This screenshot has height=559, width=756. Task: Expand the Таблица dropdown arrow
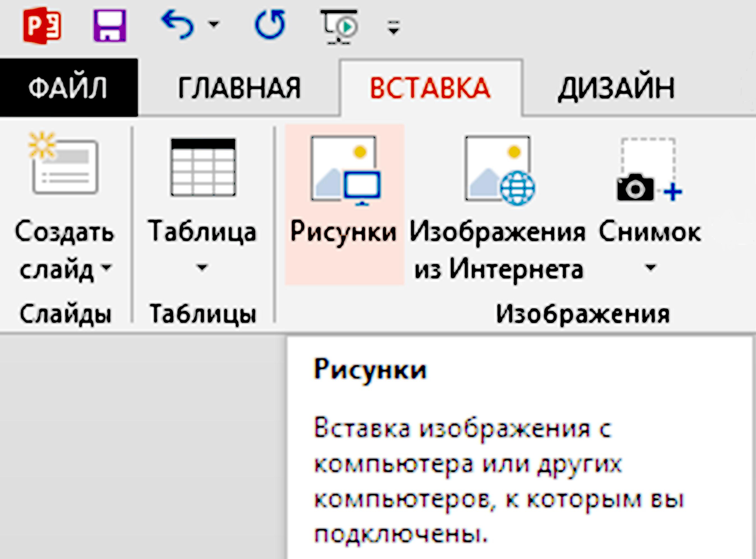[202, 268]
